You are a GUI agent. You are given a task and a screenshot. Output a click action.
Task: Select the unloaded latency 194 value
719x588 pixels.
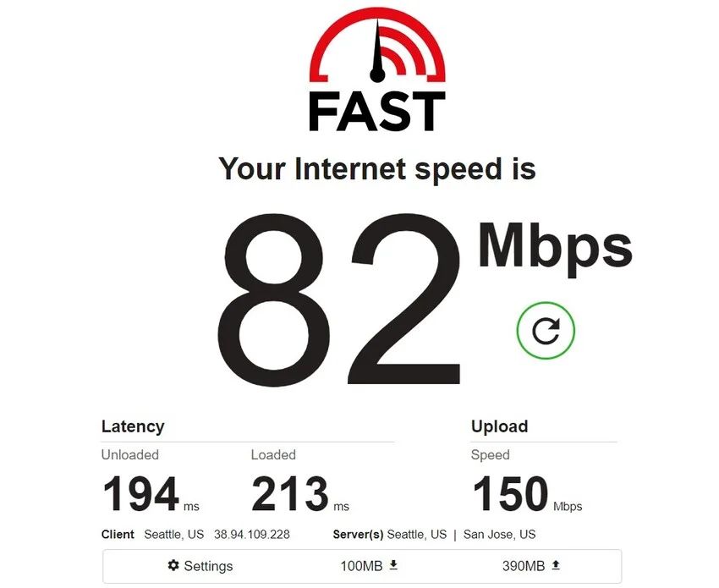click(140, 494)
